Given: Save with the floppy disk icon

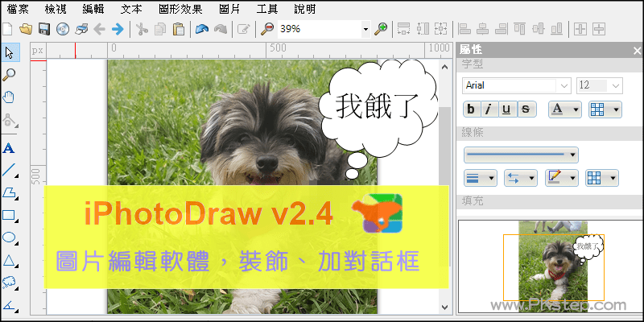Looking at the screenshot, I should (44, 29).
